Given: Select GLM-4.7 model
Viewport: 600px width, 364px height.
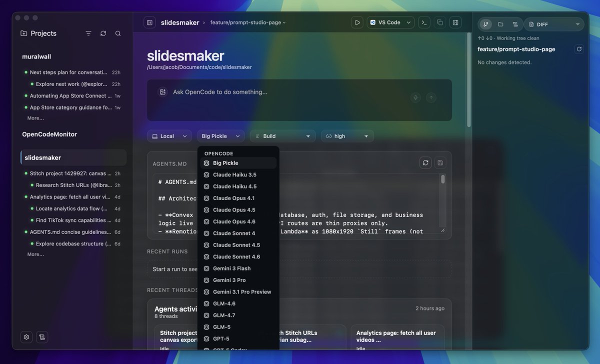Looking at the screenshot, I should click(238, 315).
